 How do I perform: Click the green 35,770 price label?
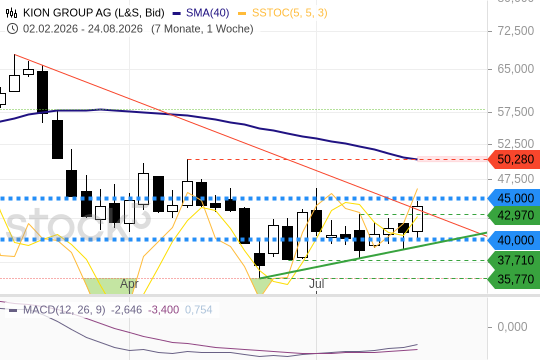514,279
